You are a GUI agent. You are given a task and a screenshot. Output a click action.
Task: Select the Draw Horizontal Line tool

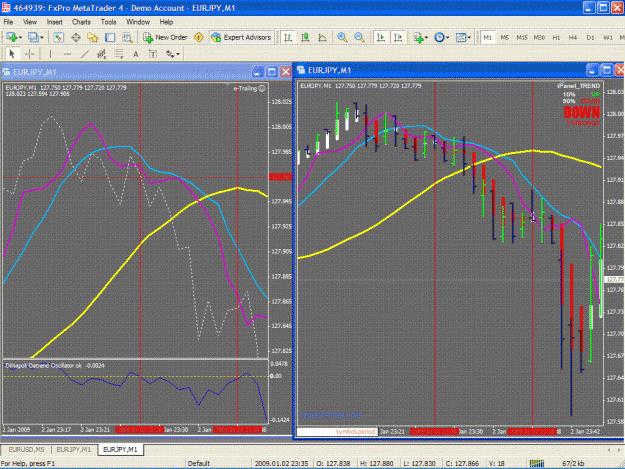pyautogui.click(x=67, y=54)
